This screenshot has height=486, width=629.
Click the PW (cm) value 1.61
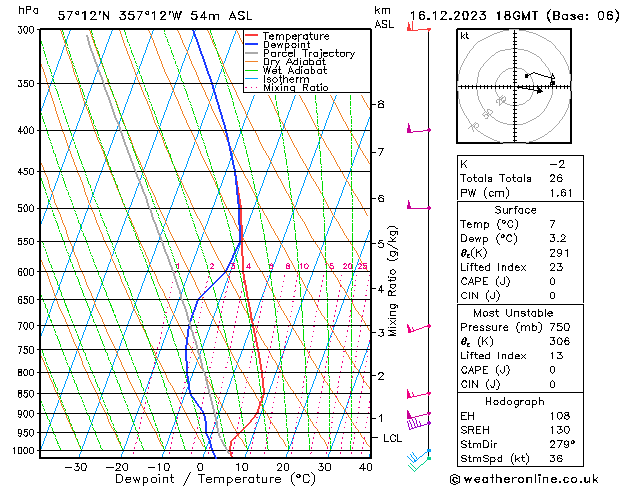[x=561, y=193]
